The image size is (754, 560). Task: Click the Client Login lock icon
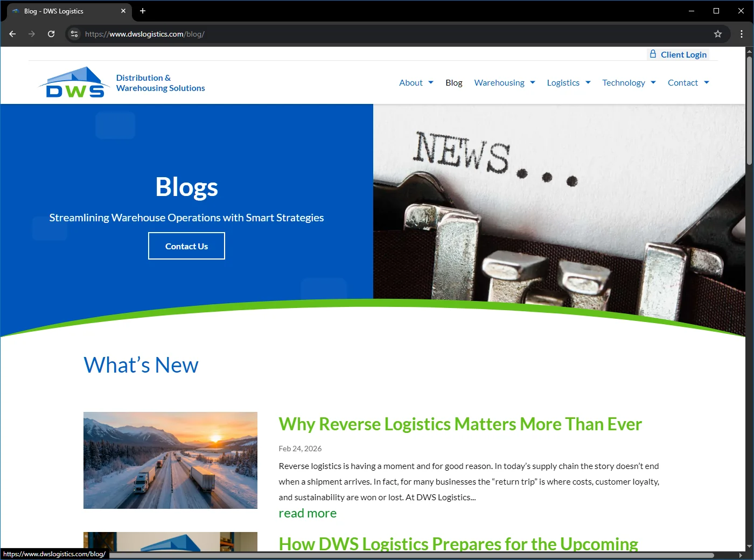click(653, 54)
